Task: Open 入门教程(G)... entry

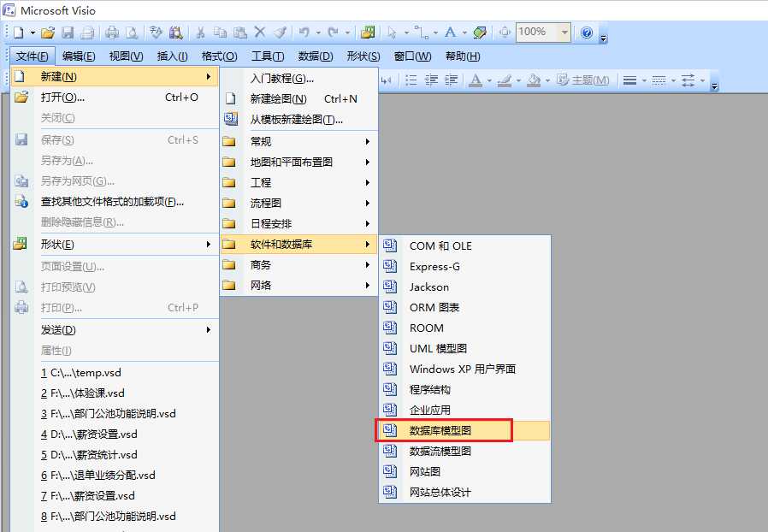Action: tap(298, 79)
